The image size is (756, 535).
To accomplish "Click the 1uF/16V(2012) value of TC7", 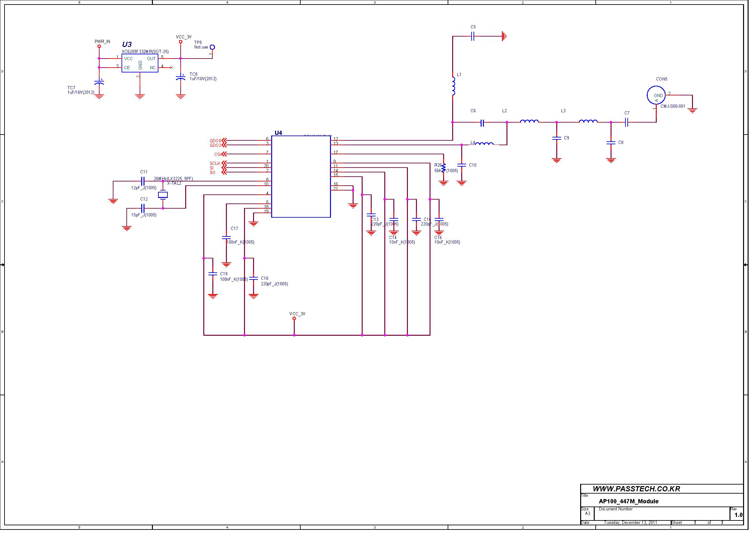I will (82, 93).
